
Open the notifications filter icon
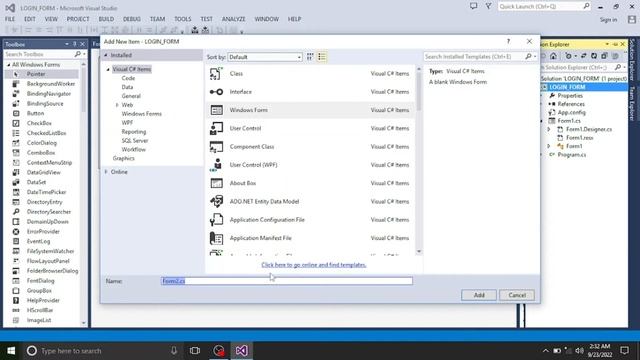(488, 6)
